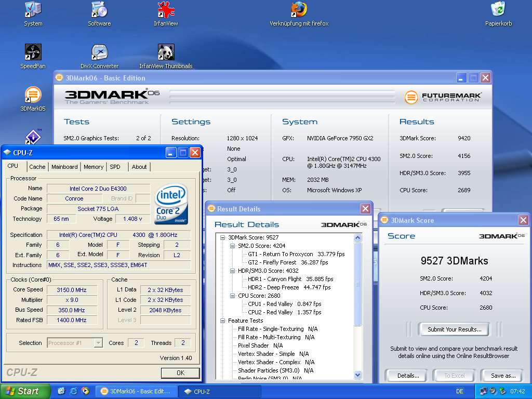Open the SPD tab in CPU-Z
The height and width of the screenshot is (399, 532).
(x=115, y=167)
